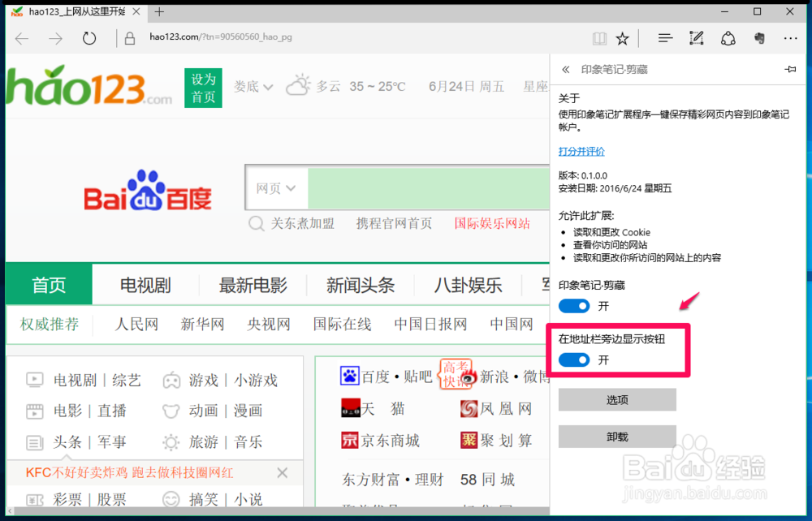
Task: Click 卸载 to uninstall extension
Action: pos(617,437)
